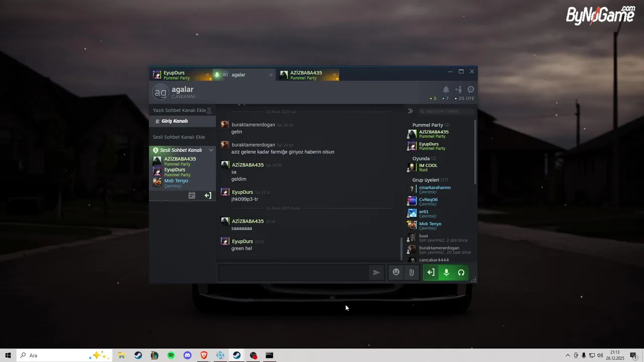Click the in-game count showing 3
The image size is (644, 362).
433,99
